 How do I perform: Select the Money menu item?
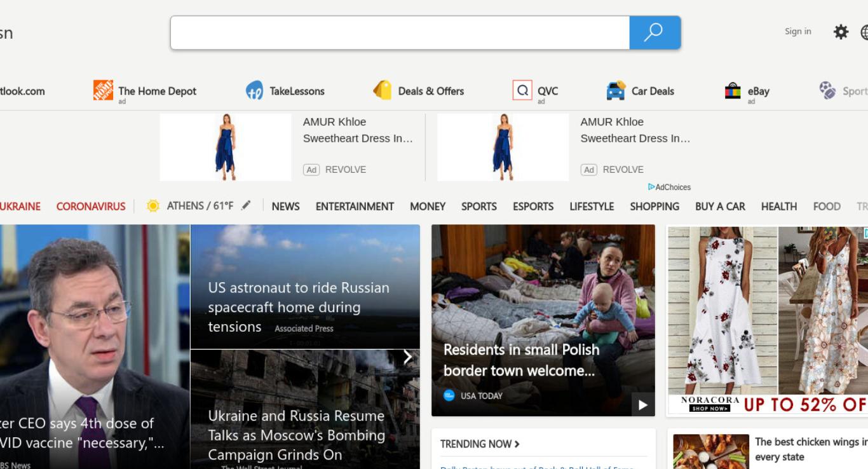pos(428,207)
